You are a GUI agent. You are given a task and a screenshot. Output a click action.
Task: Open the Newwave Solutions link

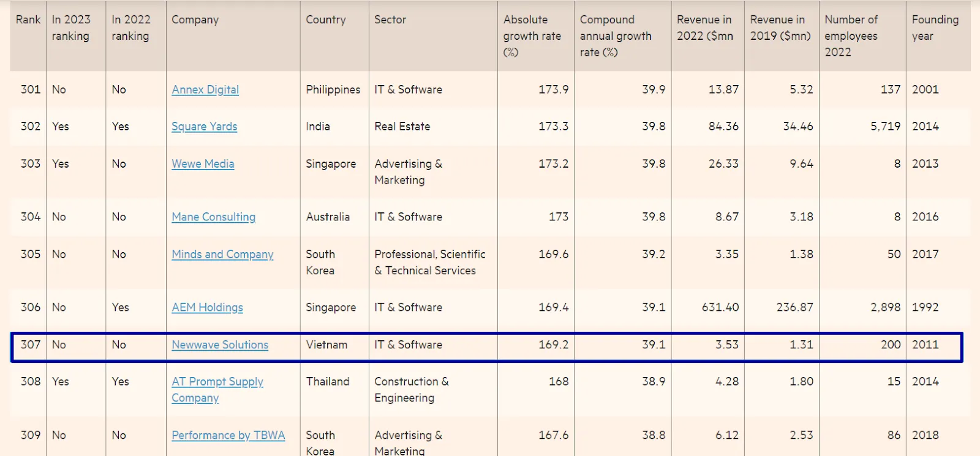coord(220,345)
